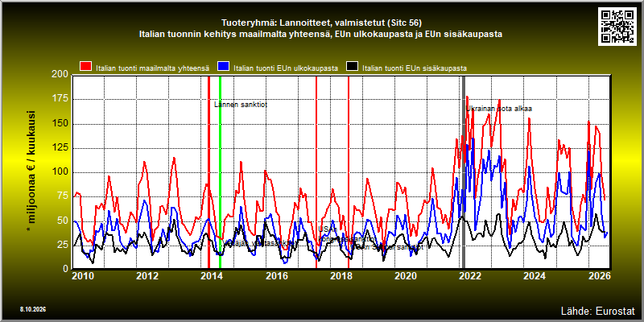Click the y-axis value 25
The height and width of the screenshot is (322, 644).
pos(63,245)
